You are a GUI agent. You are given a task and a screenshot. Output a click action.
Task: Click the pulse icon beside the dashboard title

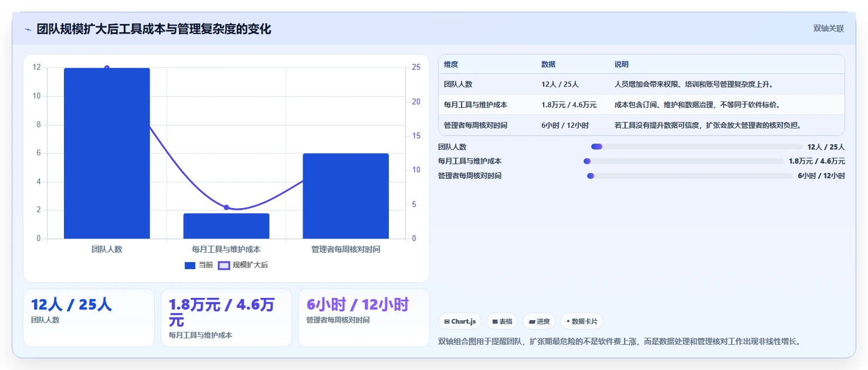pos(28,29)
